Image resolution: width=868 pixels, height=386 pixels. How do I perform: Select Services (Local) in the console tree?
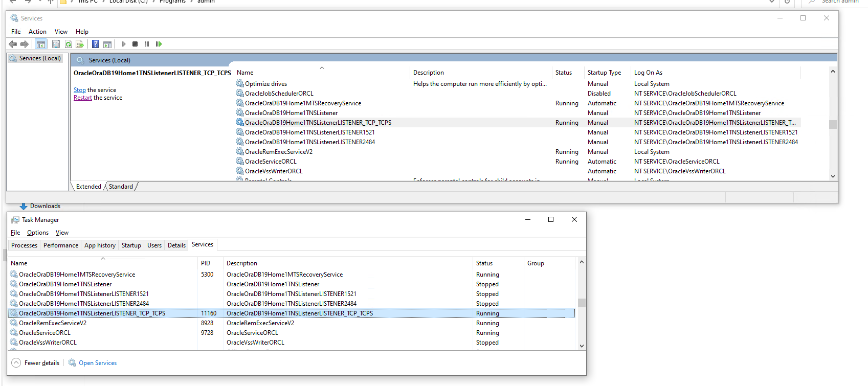click(x=36, y=58)
